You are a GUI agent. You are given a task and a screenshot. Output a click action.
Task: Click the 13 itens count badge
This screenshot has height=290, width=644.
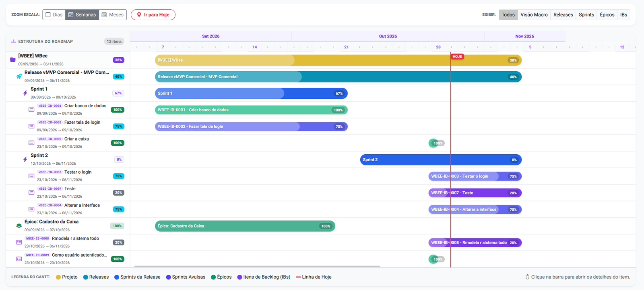click(x=114, y=41)
